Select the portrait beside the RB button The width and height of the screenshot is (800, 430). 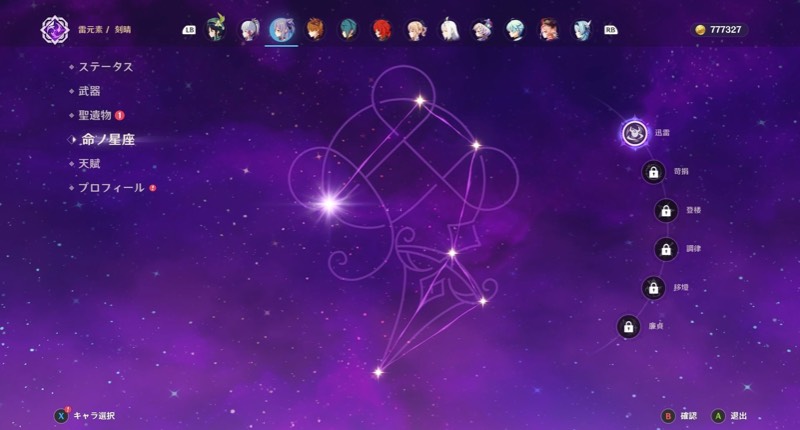[x=582, y=30]
